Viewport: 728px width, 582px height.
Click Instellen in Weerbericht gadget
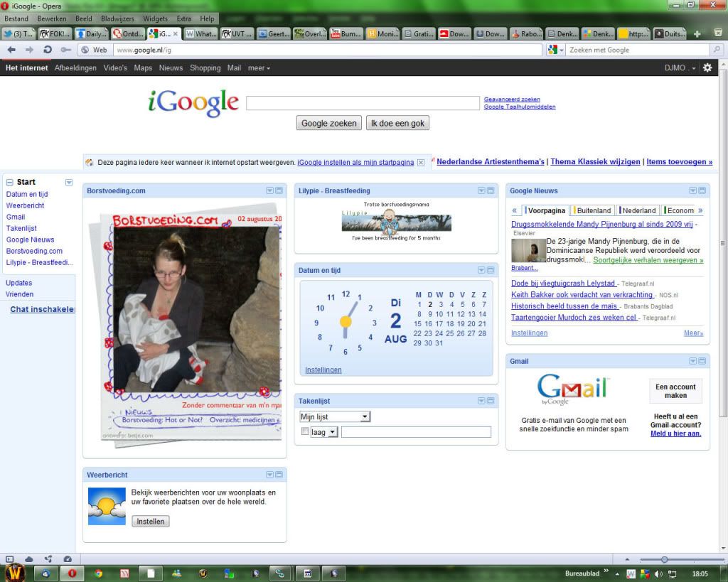(151, 521)
